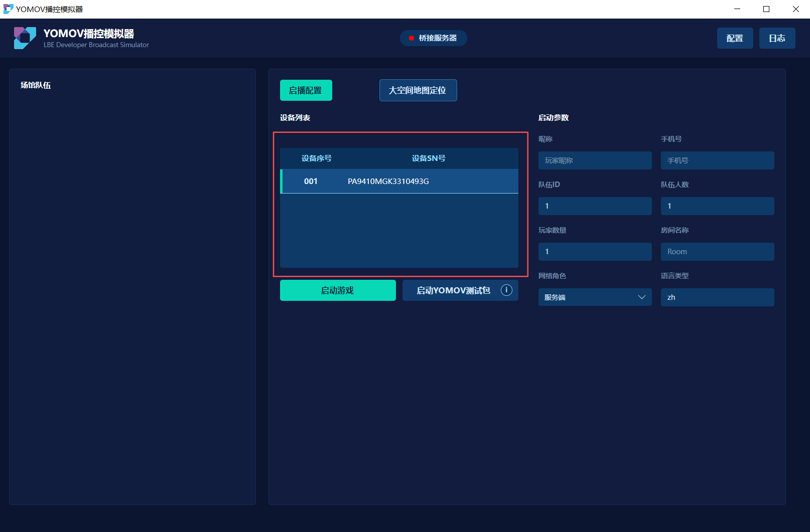Maximize the YOMOV window
The width and height of the screenshot is (810, 532).
pos(766,9)
